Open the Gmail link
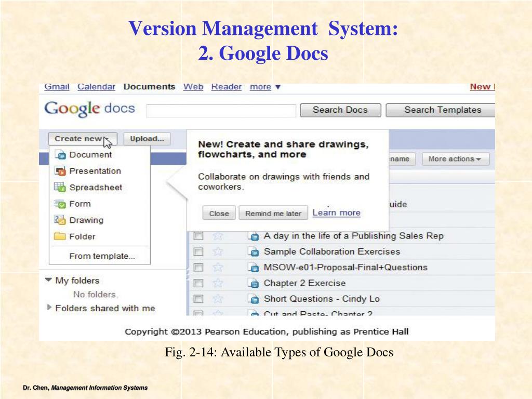532x399 pixels. pos(57,87)
